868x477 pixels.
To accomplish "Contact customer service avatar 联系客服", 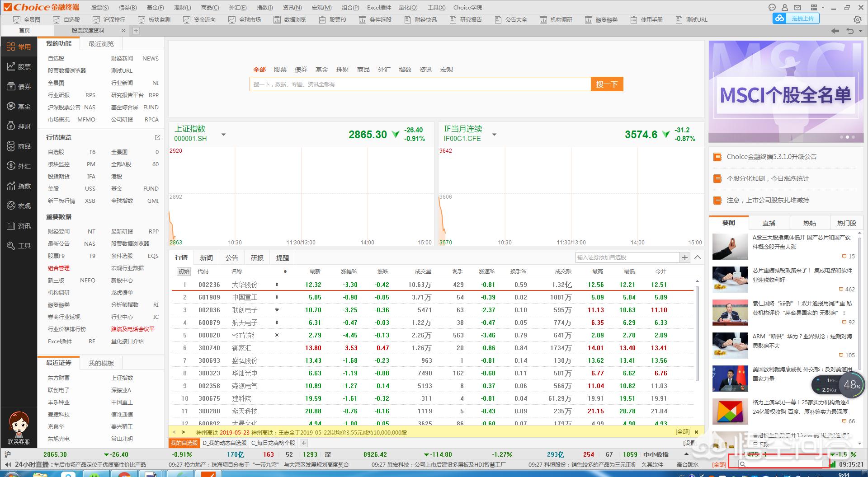I will tap(19, 428).
